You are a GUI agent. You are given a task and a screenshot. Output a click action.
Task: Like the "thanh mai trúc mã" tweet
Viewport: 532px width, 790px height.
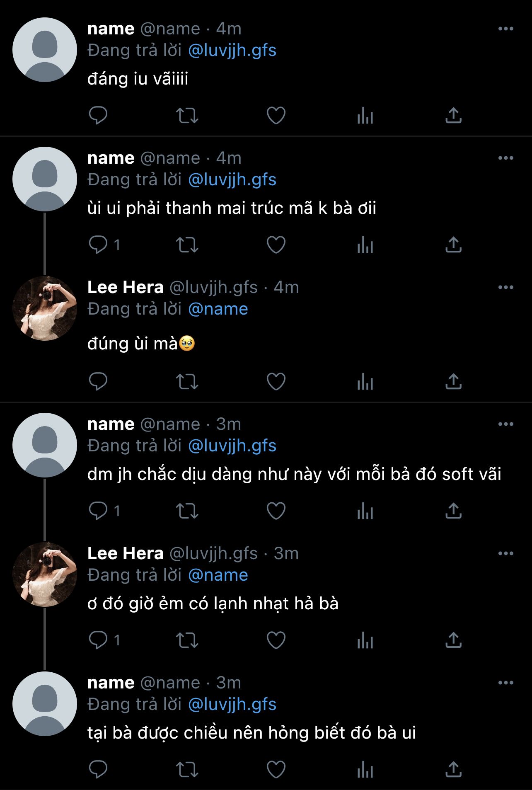(x=276, y=245)
